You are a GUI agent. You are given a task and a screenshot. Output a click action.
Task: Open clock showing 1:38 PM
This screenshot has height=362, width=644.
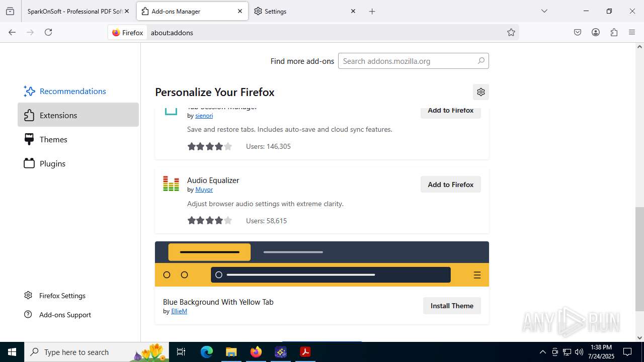(601, 352)
